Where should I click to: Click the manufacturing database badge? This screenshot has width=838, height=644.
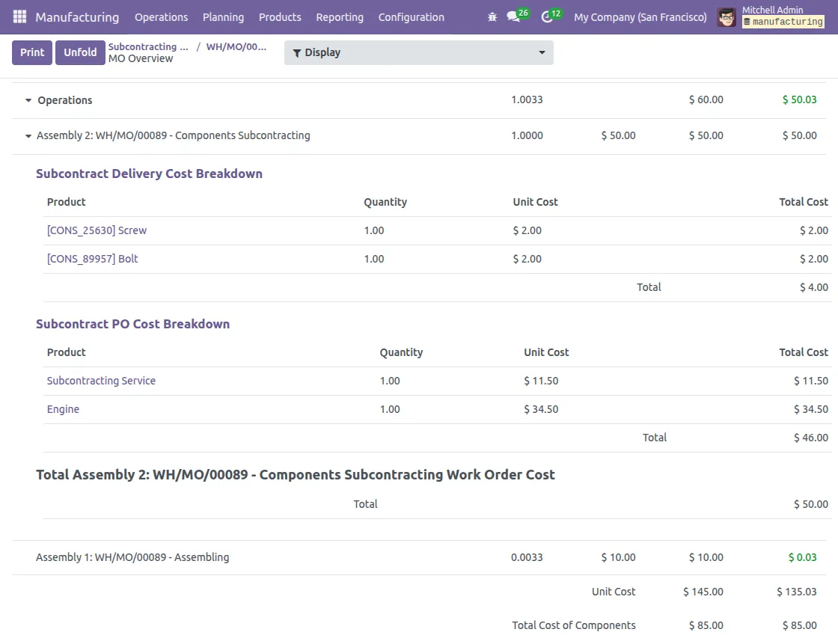coord(783,22)
